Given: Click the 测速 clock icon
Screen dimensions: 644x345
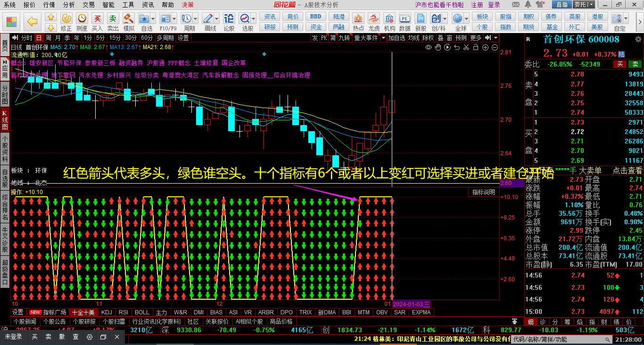Looking at the screenshot, I should (82, 18).
